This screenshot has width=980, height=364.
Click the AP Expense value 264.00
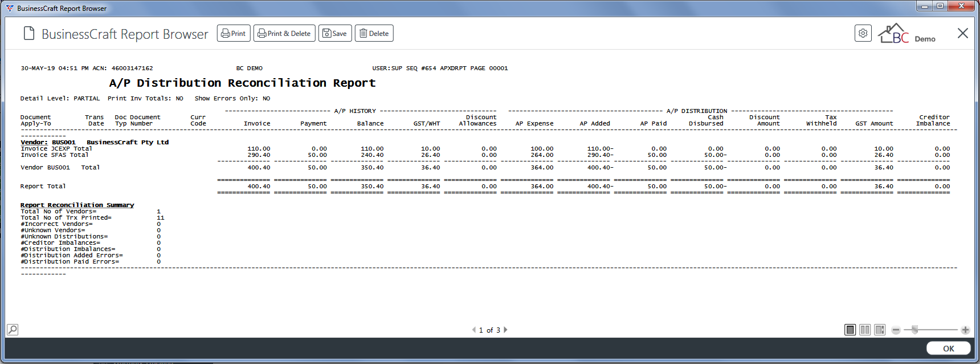pyautogui.click(x=542, y=155)
